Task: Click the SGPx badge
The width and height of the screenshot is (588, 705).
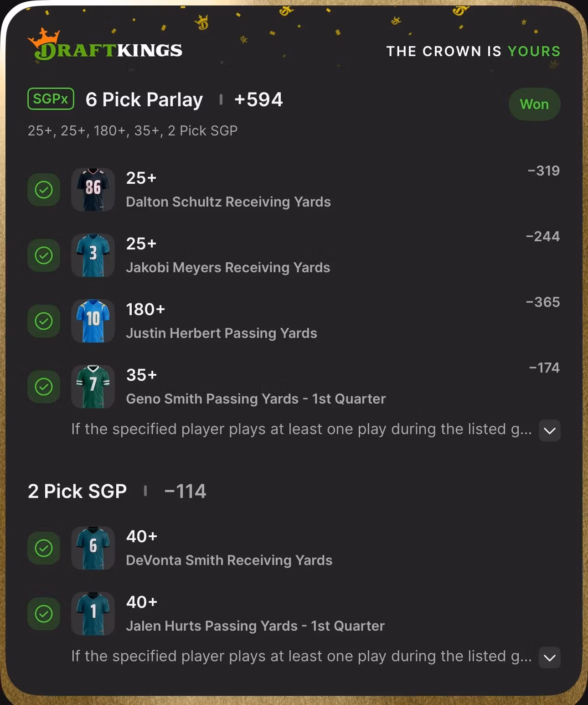Action: tap(51, 98)
